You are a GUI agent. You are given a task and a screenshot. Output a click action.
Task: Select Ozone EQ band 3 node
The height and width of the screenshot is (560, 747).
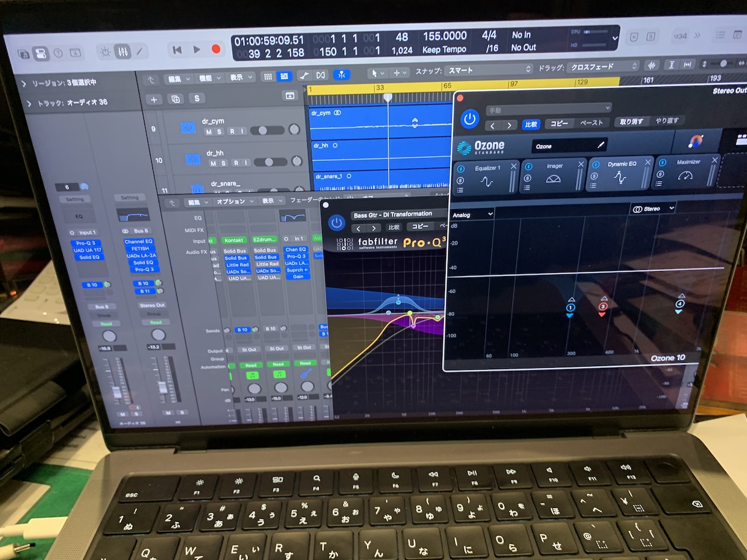coord(602,307)
